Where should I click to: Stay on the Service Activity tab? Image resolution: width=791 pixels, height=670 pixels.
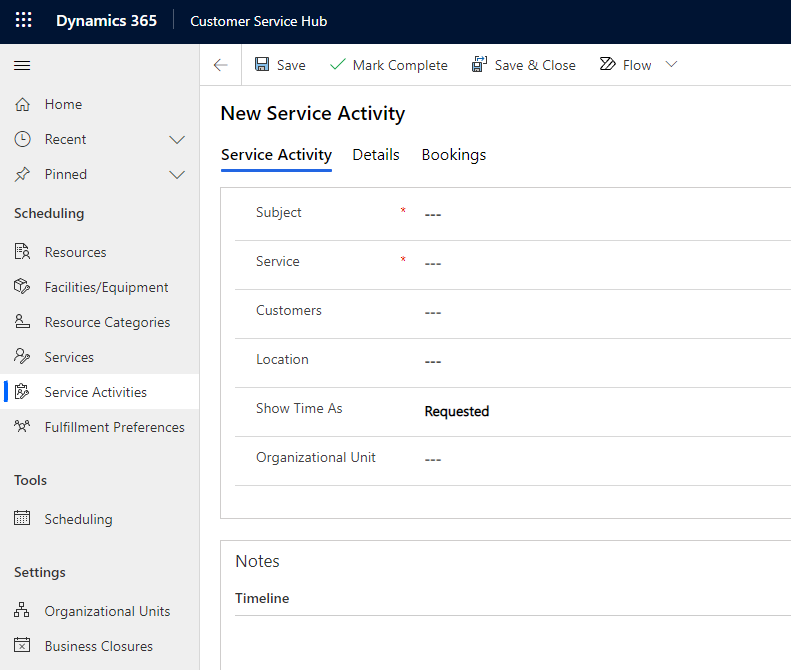coord(276,155)
